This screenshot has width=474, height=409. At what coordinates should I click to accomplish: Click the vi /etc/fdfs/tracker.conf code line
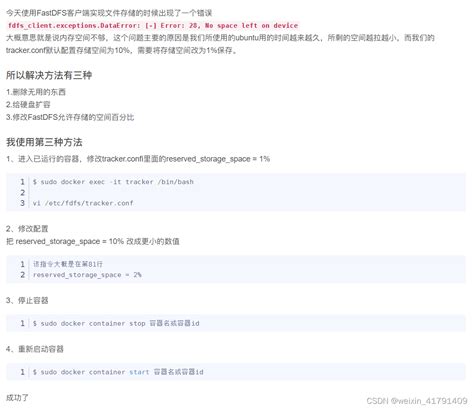83,203
